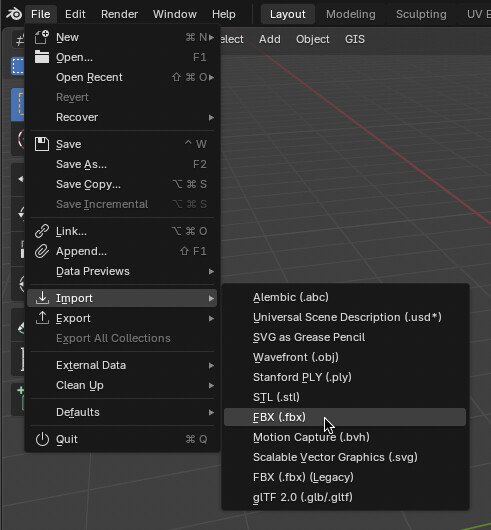This screenshot has height=530, width=491.
Task: Open the File menu
Action: pyautogui.click(x=41, y=14)
